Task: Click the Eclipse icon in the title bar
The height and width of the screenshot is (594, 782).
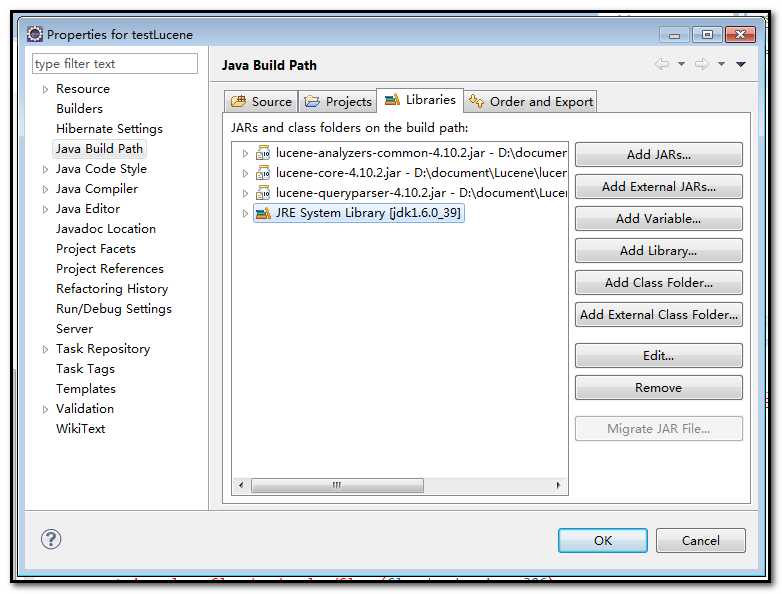Action: pos(35,34)
